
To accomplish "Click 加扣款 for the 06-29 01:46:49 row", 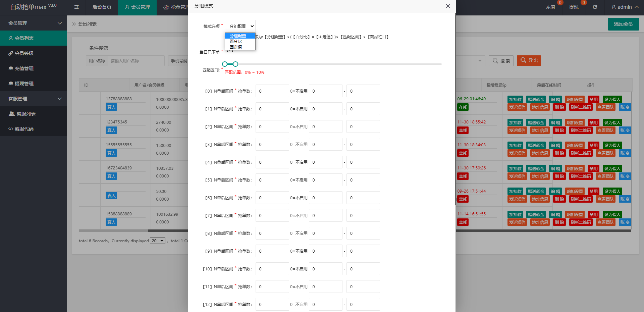I will tap(515, 100).
